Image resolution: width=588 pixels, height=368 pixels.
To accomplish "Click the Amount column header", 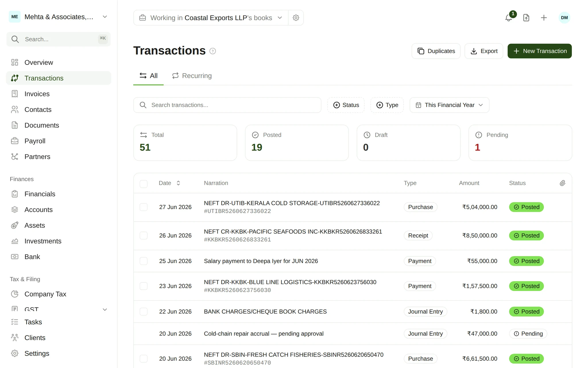I will tap(469, 183).
